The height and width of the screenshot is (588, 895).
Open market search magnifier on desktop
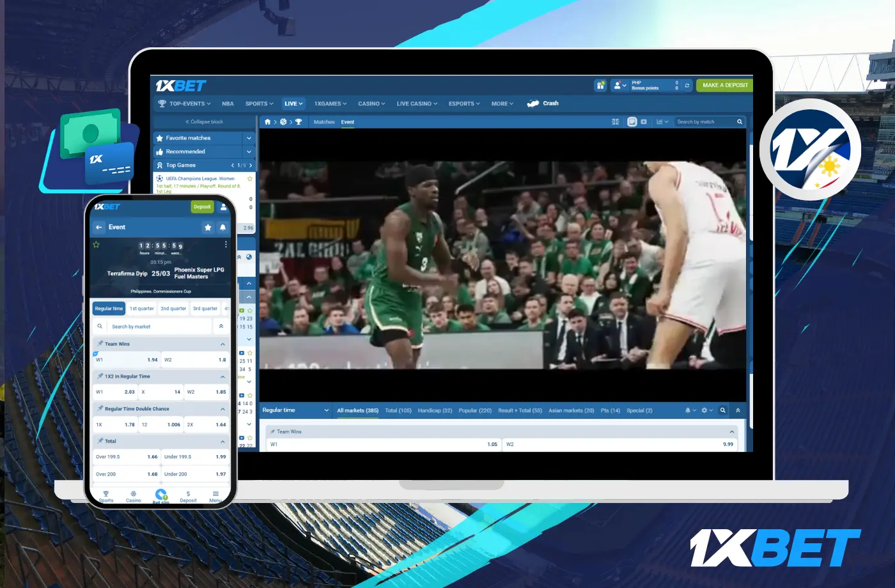723,410
